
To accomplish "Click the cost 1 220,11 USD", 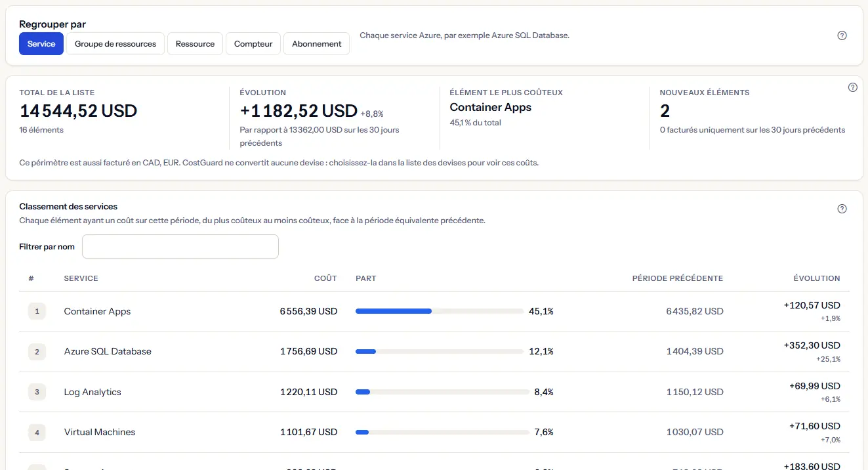I will (x=308, y=392).
